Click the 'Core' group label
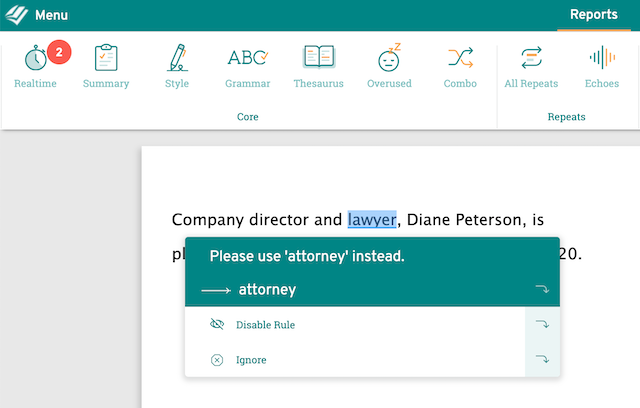640x408 pixels. (248, 117)
